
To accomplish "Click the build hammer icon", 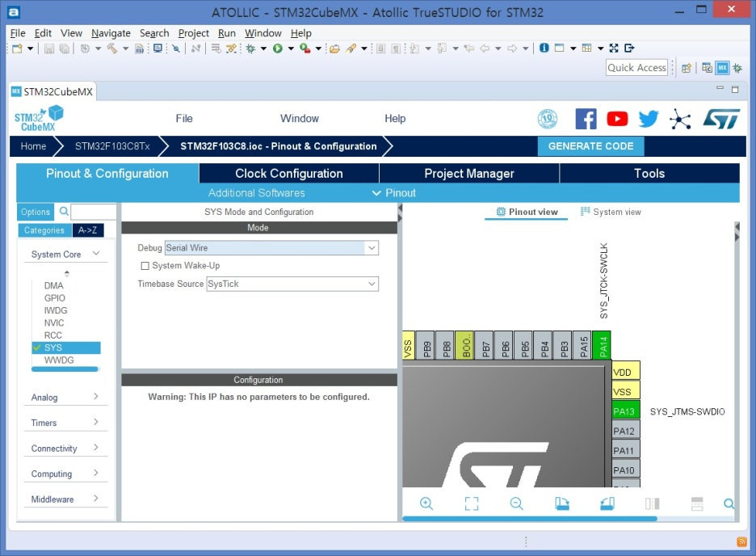I will (x=111, y=48).
